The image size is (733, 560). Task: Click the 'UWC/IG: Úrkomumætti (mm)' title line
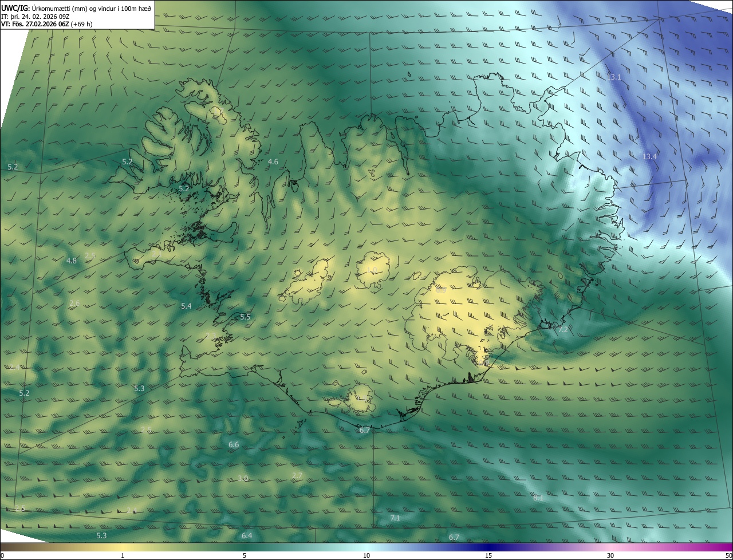pos(76,8)
